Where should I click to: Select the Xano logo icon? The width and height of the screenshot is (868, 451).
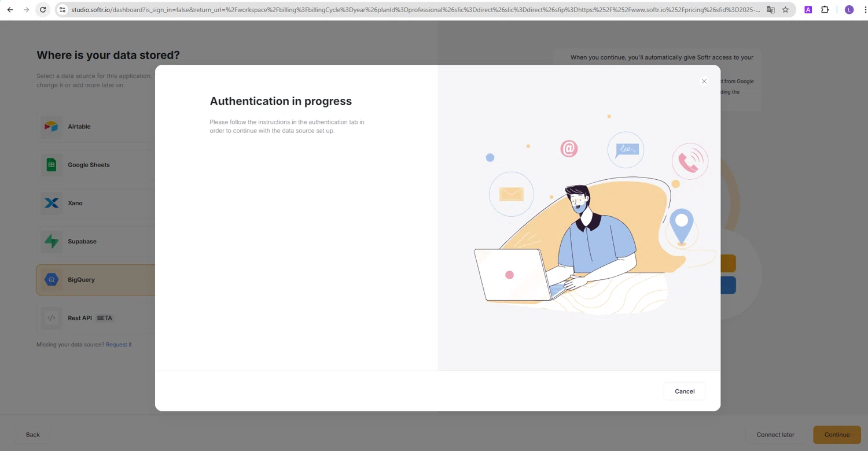[x=52, y=203]
